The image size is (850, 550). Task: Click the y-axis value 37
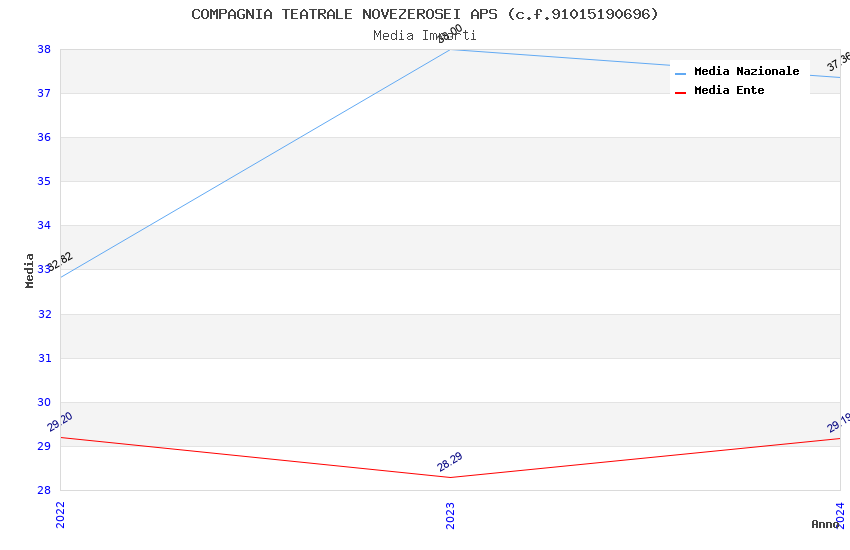(44, 93)
